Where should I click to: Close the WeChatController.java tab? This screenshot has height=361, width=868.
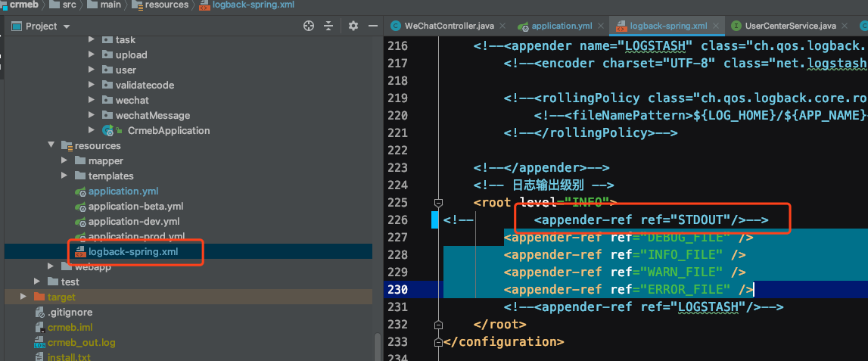point(502,26)
